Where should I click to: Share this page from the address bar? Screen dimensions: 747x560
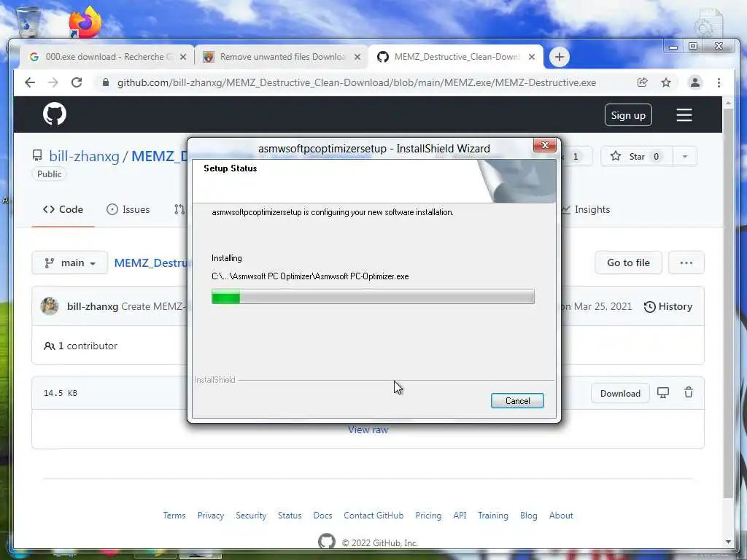pos(642,82)
